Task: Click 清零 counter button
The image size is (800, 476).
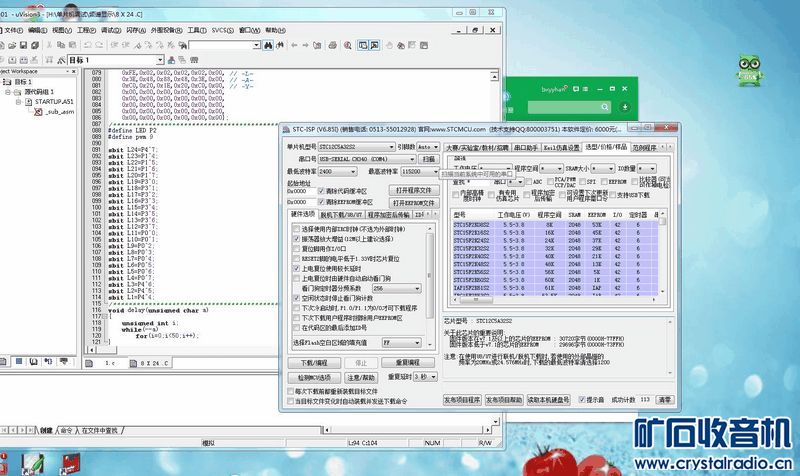Action: (x=664, y=399)
